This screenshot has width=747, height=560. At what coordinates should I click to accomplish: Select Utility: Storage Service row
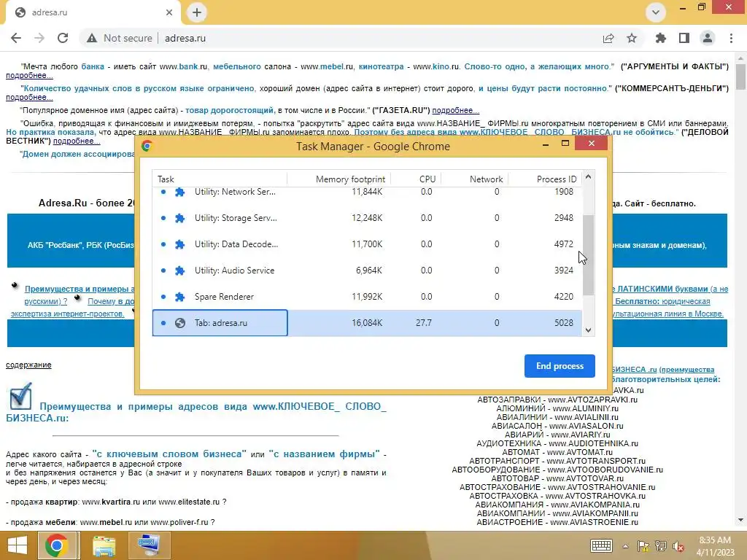tap(367, 217)
